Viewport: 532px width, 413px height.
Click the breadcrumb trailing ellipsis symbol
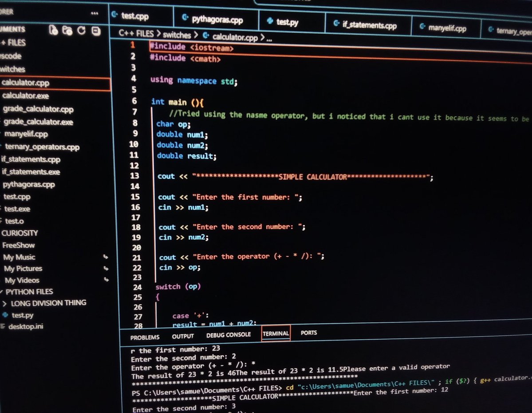point(269,40)
